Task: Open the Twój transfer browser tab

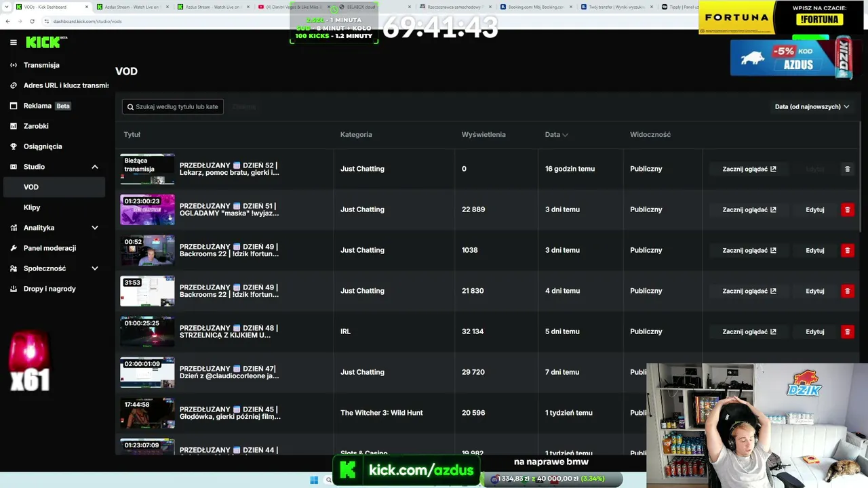Action: click(x=615, y=7)
